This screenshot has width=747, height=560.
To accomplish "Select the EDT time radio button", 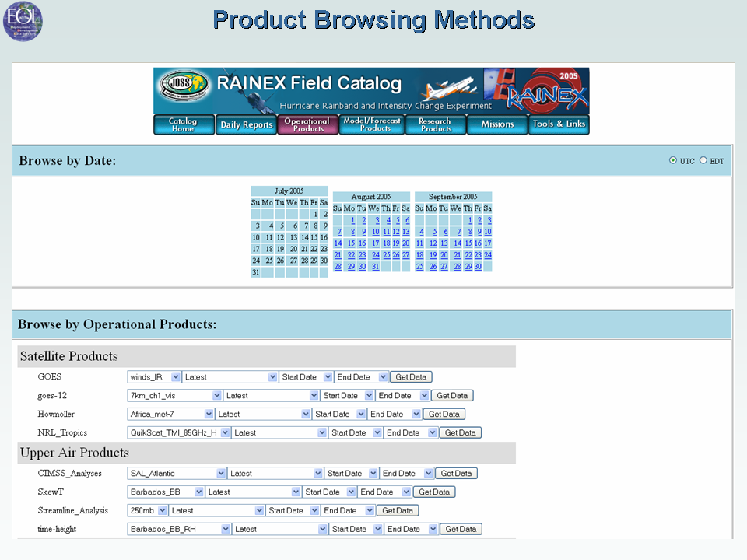I will pos(703,160).
